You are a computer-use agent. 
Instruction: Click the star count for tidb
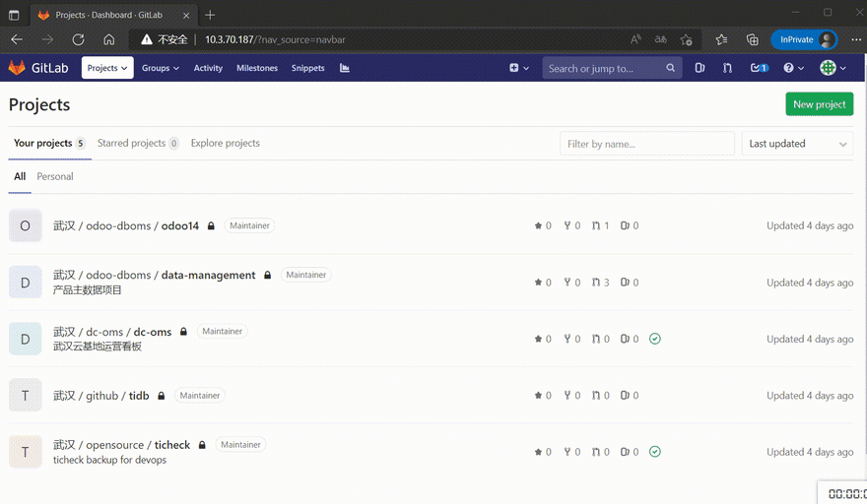543,395
